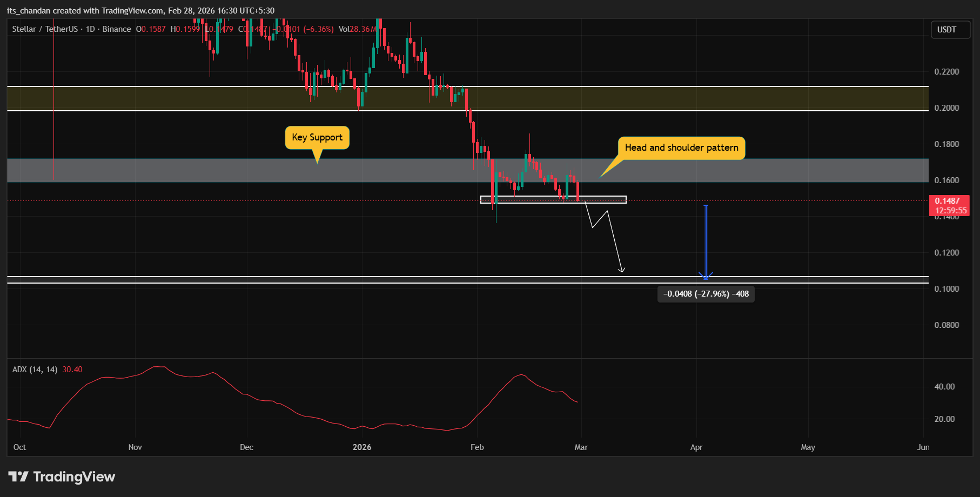This screenshot has height=497, width=980.
Task: Click the white projected path arrowhead
Action: pos(622,270)
